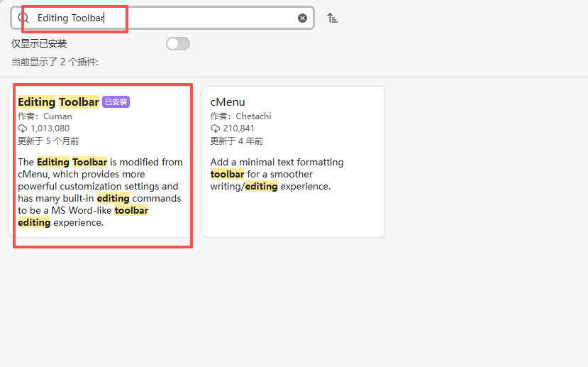Clear the search text with the X icon
The width and height of the screenshot is (588, 367).
click(303, 18)
